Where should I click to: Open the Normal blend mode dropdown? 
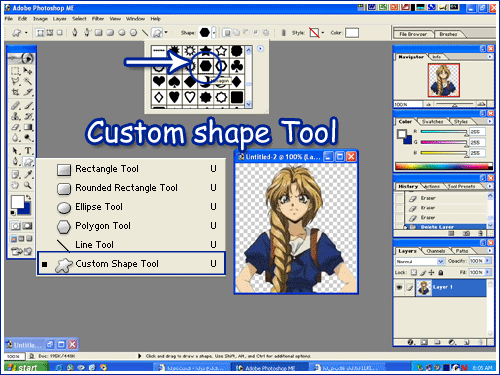click(x=420, y=261)
